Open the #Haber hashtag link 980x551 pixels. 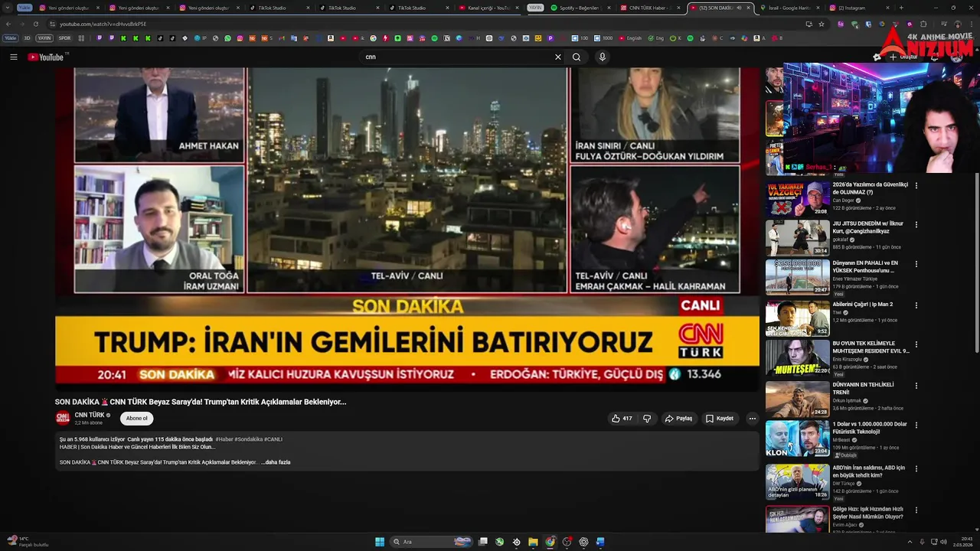[224, 439]
